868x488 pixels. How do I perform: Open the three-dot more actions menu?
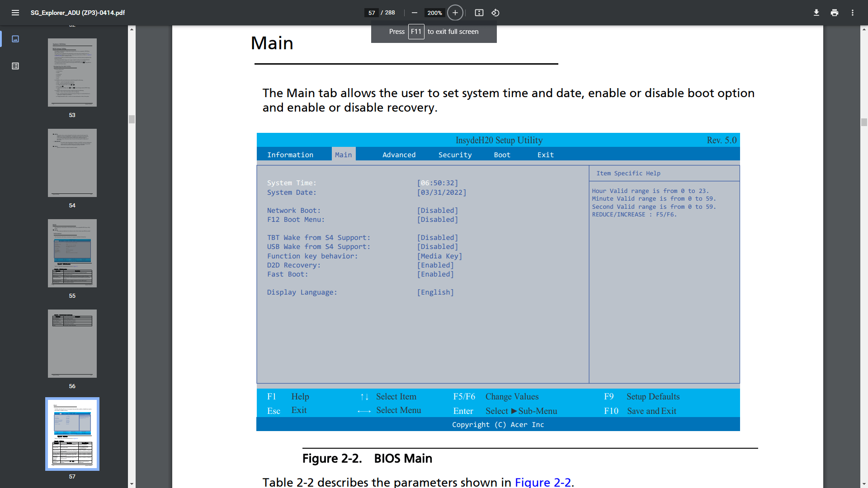point(853,13)
